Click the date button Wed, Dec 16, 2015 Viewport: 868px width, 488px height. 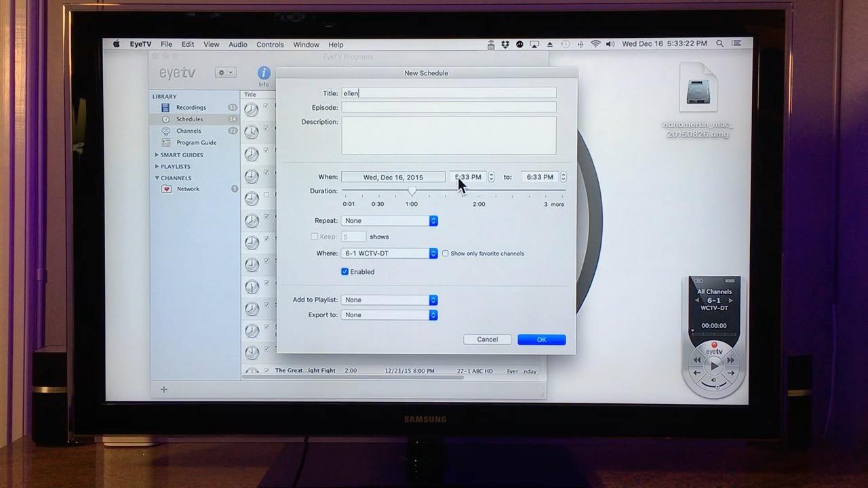(x=393, y=177)
